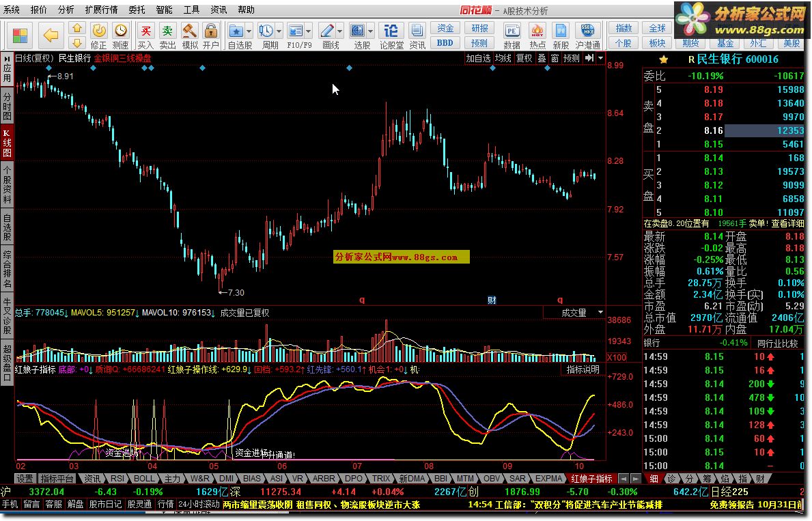Select the RSI indicator tab
The height and width of the screenshot is (521, 812).
[117, 479]
